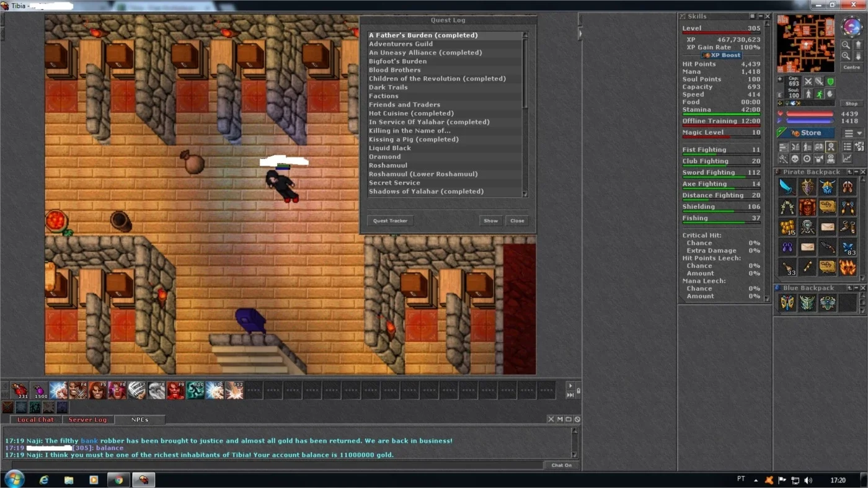Use mana potion hotkey showing 1500
Viewport: 868px width, 488px height.
pyautogui.click(x=39, y=390)
